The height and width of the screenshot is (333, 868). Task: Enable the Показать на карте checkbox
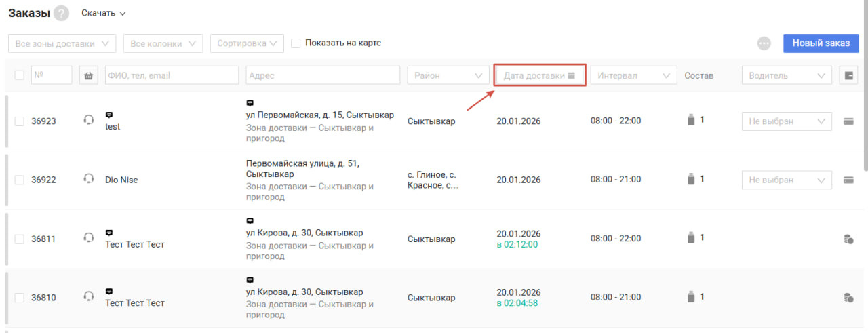pos(296,43)
